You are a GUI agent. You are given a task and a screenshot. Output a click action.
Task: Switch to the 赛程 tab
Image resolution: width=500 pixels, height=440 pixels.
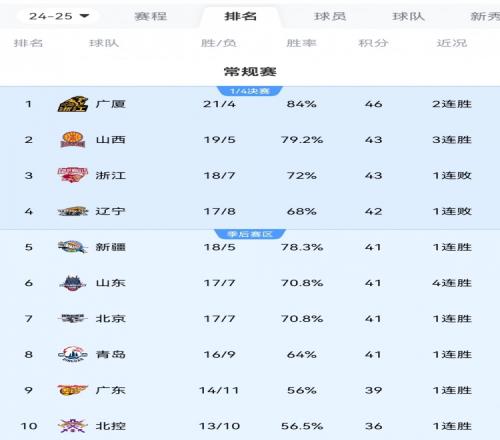[x=151, y=16]
